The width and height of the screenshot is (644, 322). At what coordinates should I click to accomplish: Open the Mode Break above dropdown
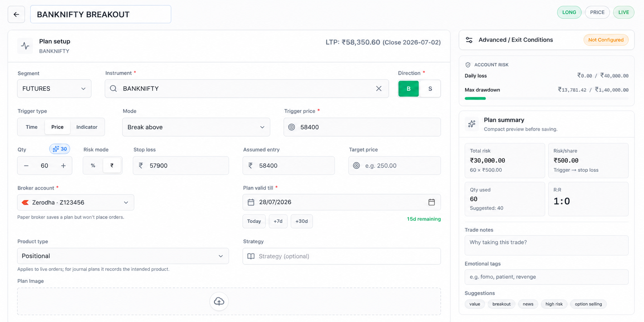coord(196,127)
